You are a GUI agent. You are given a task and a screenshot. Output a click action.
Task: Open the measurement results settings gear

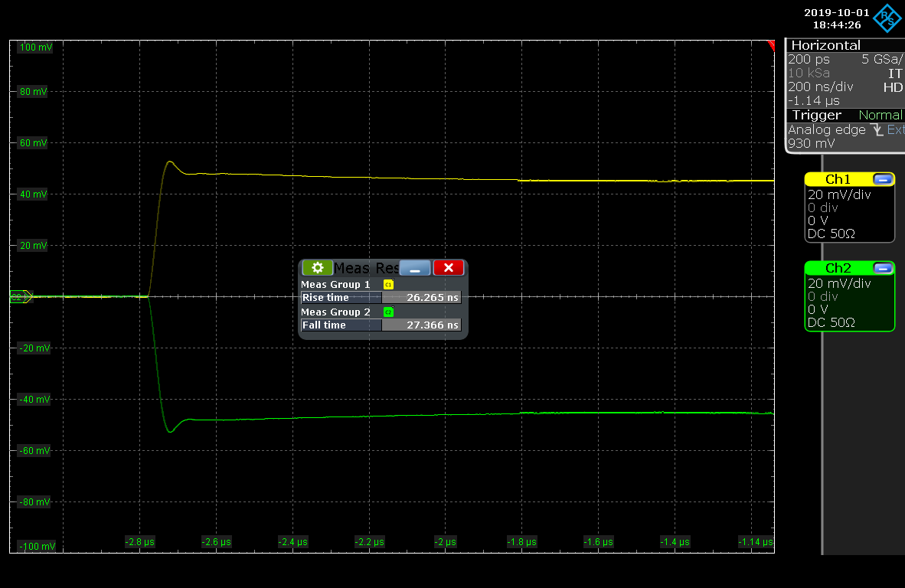(x=317, y=268)
